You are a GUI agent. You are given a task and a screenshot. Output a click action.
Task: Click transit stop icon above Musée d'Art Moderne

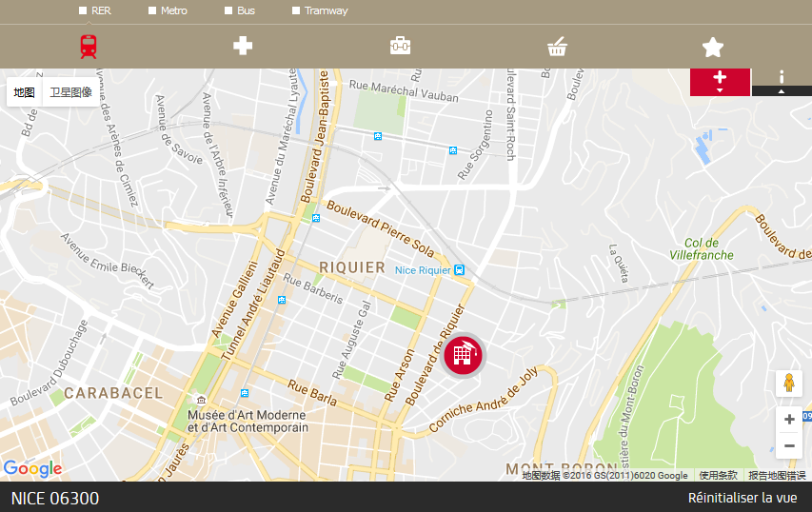[245, 393]
